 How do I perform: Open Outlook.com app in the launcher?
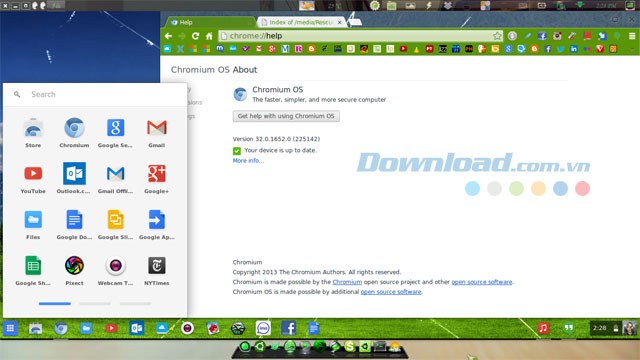74,178
